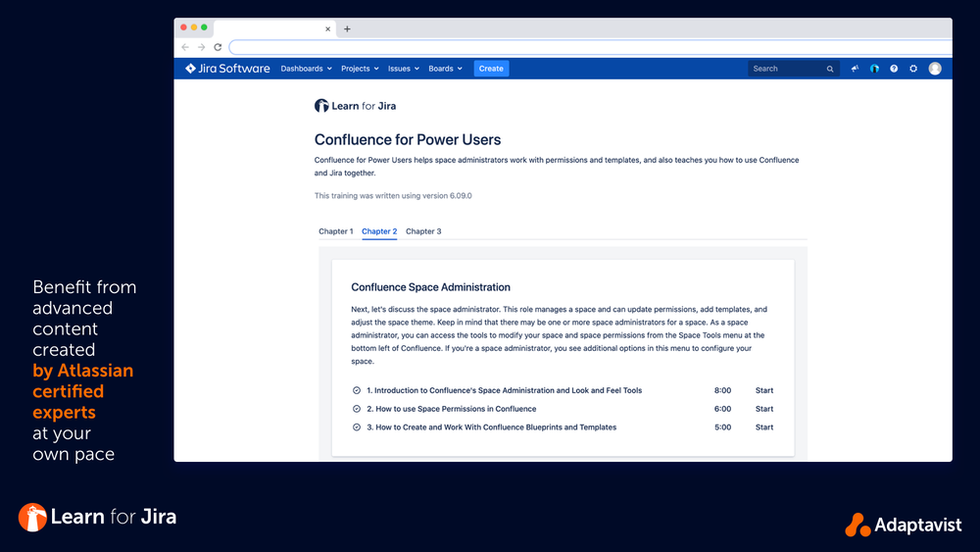This screenshot has width=980, height=552.
Task: Click the 5:00 duration of lesson 3
Action: click(722, 427)
